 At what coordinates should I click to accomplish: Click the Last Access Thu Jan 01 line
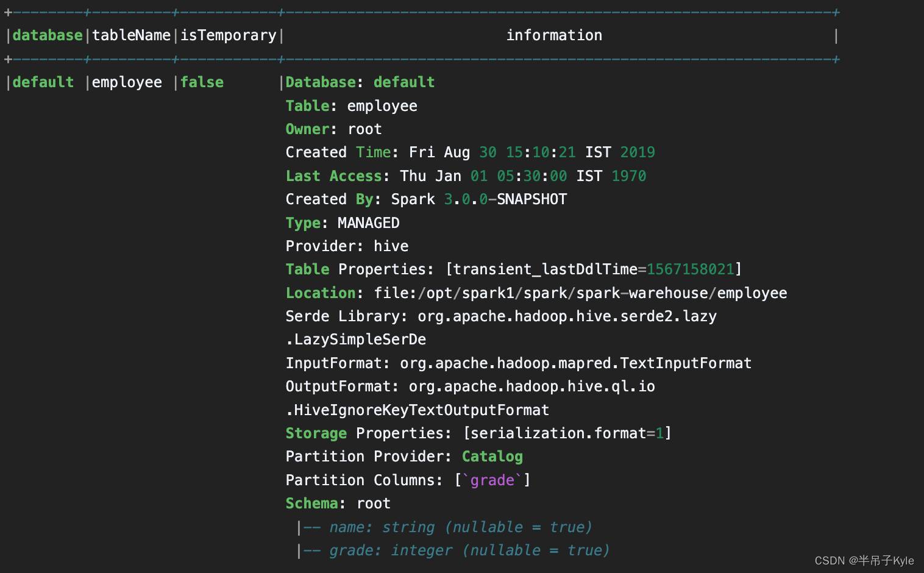click(x=466, y=176)
